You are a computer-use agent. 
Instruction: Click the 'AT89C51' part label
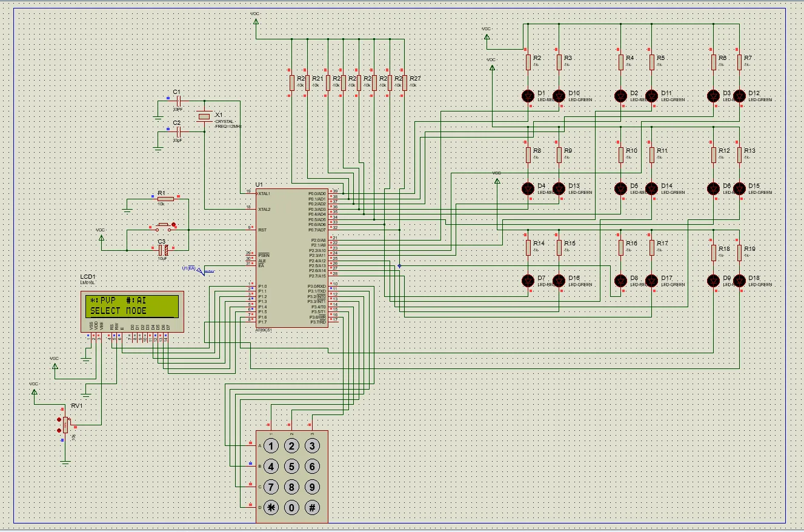264,330
